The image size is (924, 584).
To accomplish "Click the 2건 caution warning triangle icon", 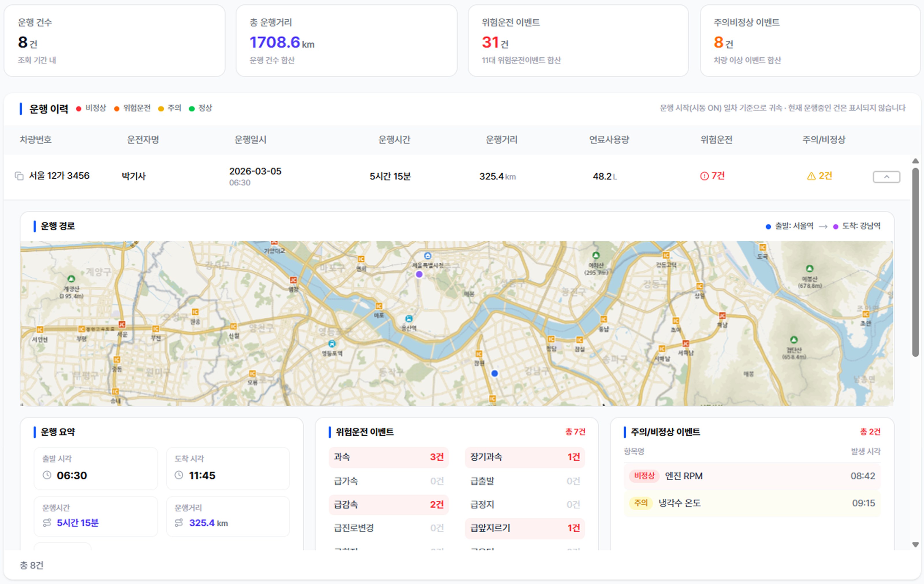I will click(811, 176).
